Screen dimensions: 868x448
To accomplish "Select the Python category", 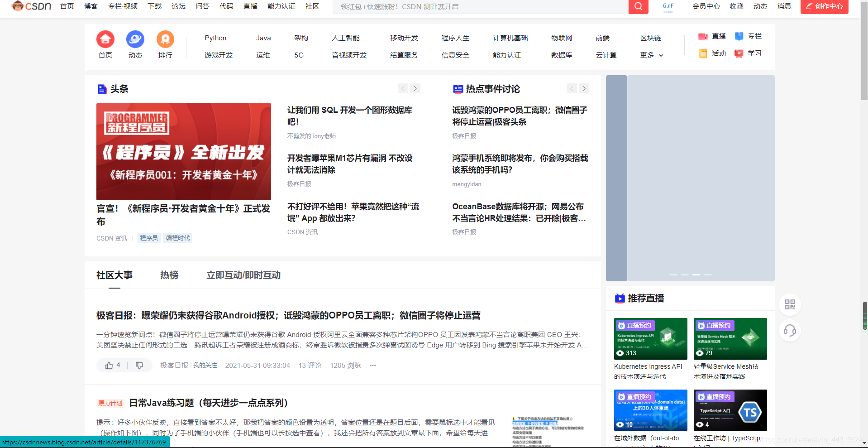I will point(215,38).
